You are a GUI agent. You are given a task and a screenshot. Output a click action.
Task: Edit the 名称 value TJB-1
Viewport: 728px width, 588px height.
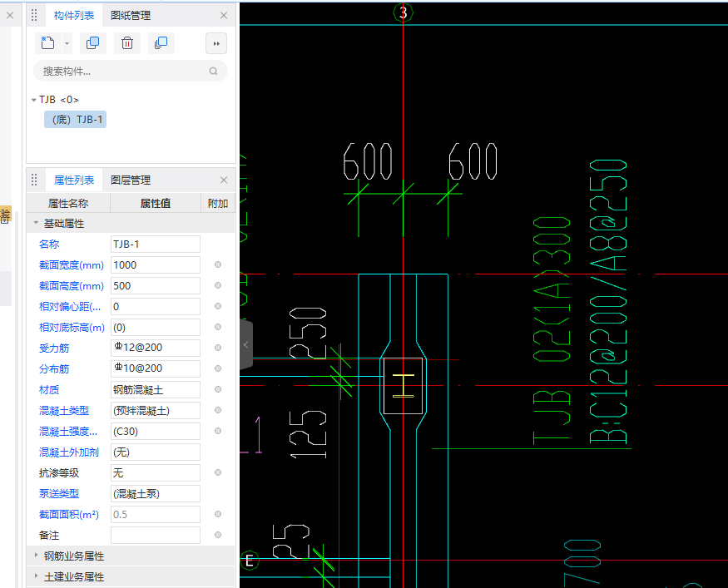pyautogui.click(x=156, y=245)
